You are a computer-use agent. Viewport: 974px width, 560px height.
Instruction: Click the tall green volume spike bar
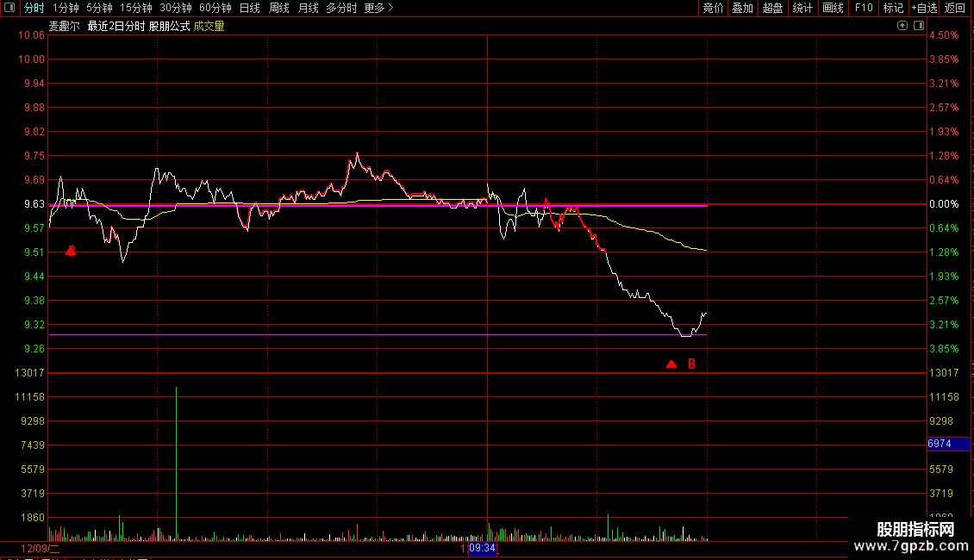(x=177, y=464)
